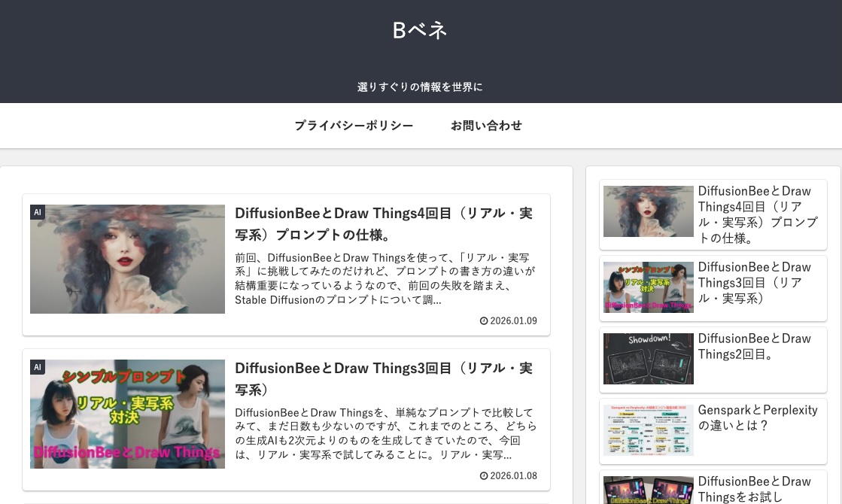Click the Bベネ site logo in the header
The height and width of the screenshot is (504, 842).
click(x=419, y=30)
